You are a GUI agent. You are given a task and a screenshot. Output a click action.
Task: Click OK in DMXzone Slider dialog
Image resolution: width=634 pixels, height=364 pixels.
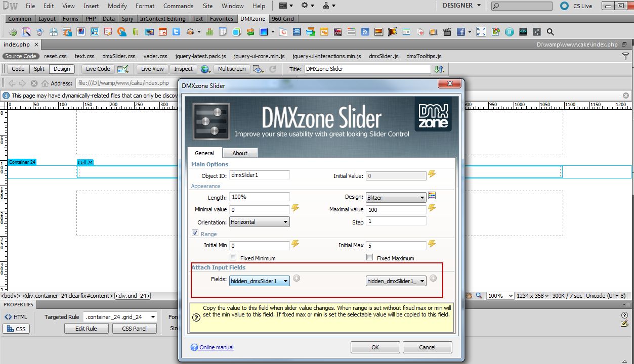coord(375,347)
